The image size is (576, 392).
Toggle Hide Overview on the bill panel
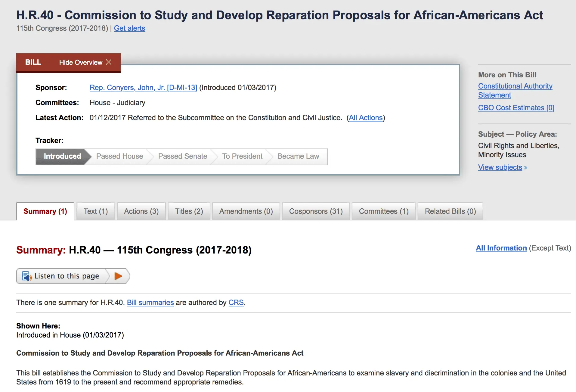(x=81, y=62)
